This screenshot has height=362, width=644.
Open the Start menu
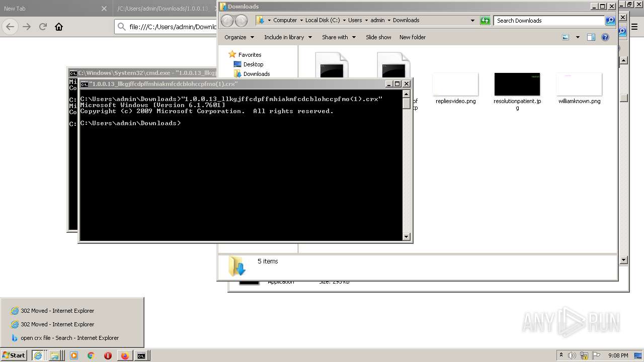14,355
